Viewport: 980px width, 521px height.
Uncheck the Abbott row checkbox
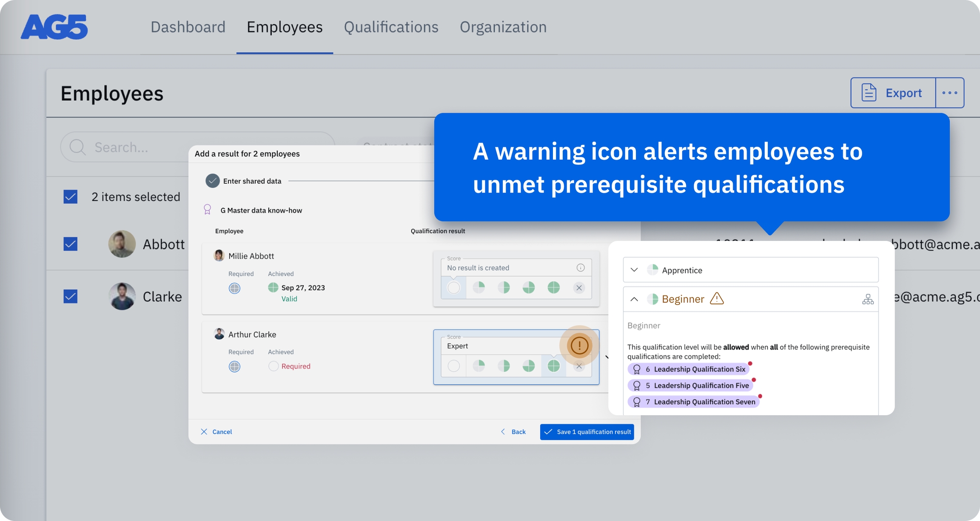[71, 244]
